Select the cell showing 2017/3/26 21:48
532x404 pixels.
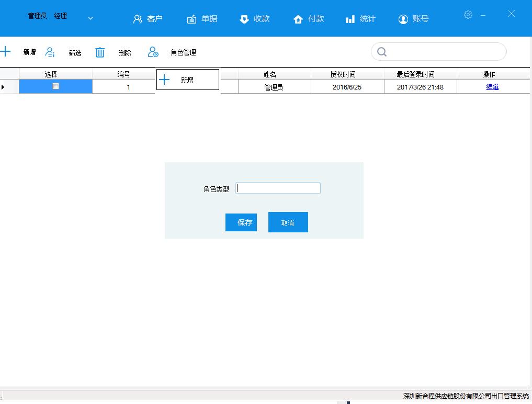421,87
